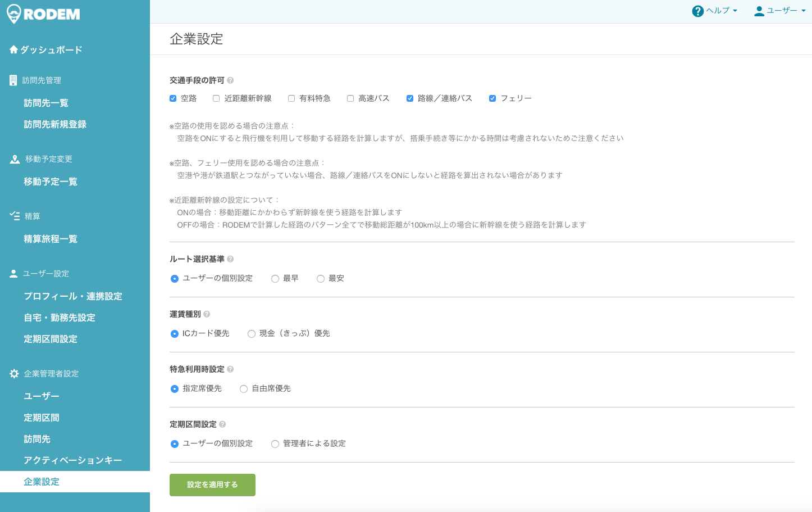
Task: Uncheck the 空路 checkbox
Action: (x=173, y=98)
